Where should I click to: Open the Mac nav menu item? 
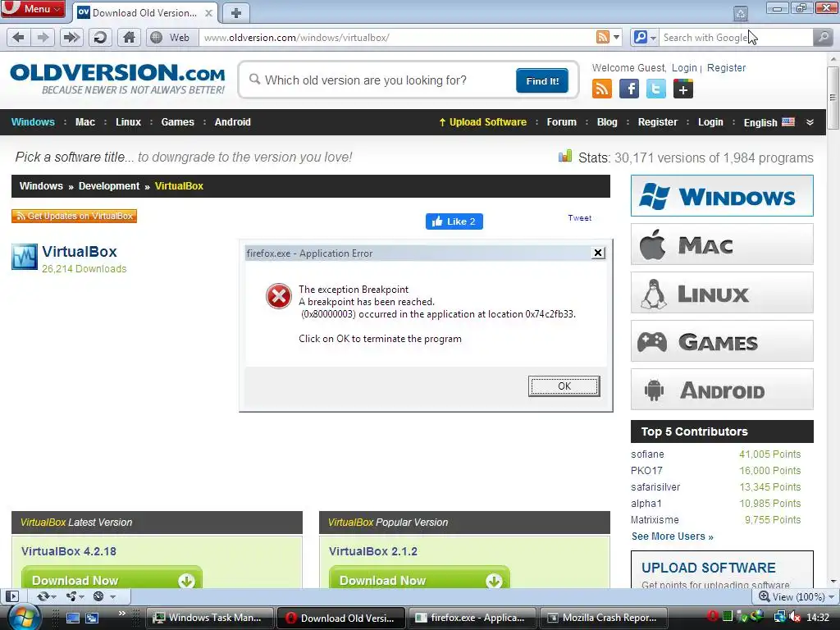pos(85,122)
